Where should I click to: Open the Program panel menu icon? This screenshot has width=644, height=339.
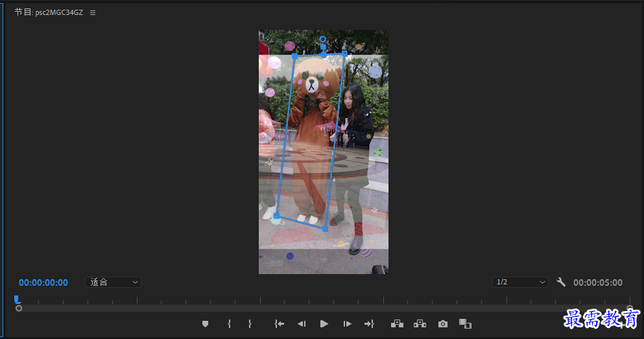[93, 13]
